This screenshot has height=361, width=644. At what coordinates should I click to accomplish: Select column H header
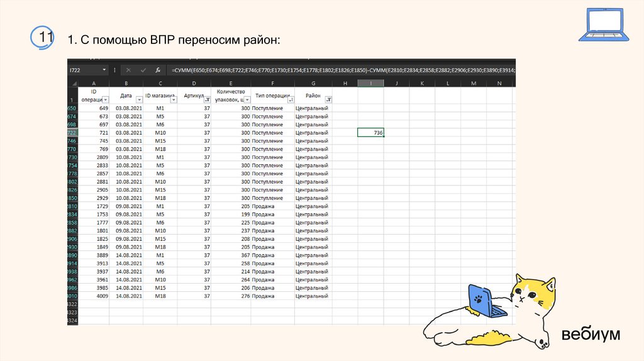(345, 84)
